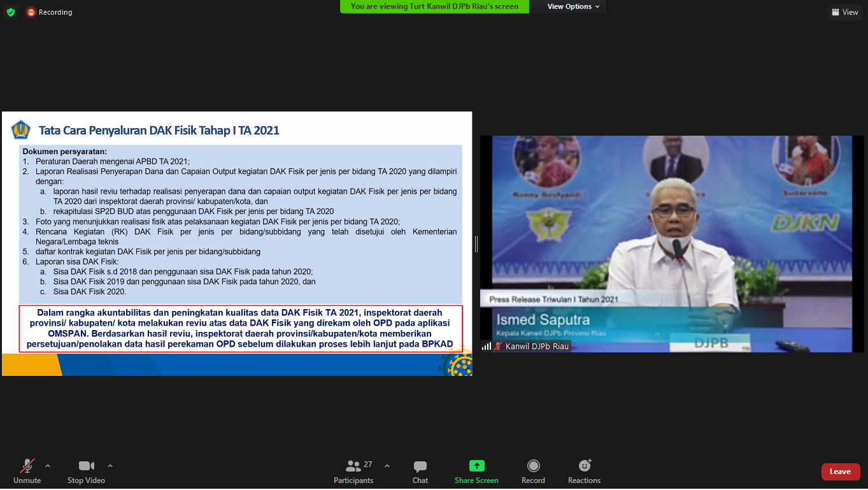This screenshot has height=490, width=868.
Task: Leave the meeting
Action: click(x=840, y=472)
